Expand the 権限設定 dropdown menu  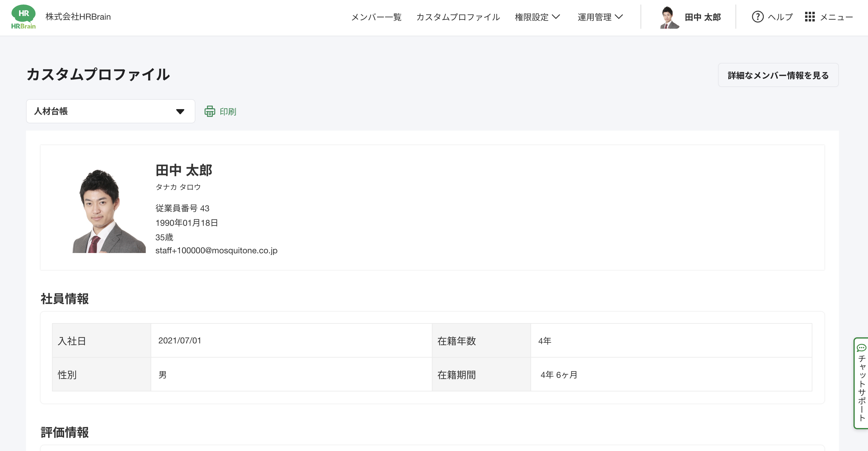[537, 17]
